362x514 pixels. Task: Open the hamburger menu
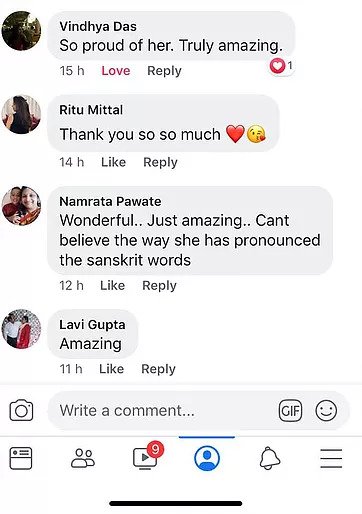pos(331,458)
